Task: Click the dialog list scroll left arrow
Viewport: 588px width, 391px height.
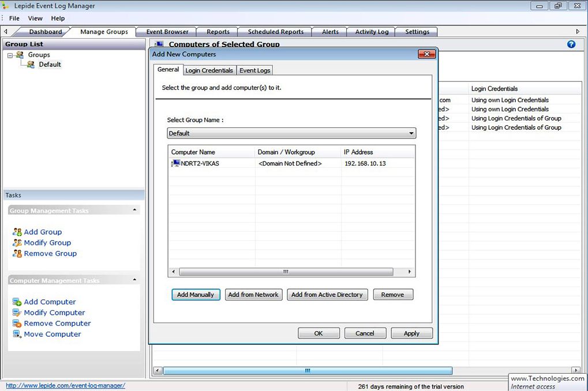Action: [x=173, y=272]
